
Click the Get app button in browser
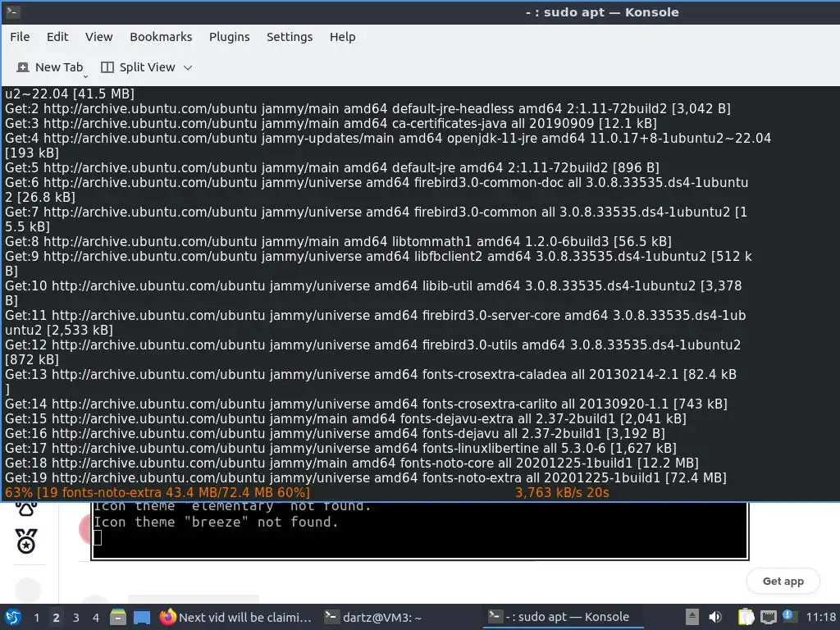(x=783, y=582)
